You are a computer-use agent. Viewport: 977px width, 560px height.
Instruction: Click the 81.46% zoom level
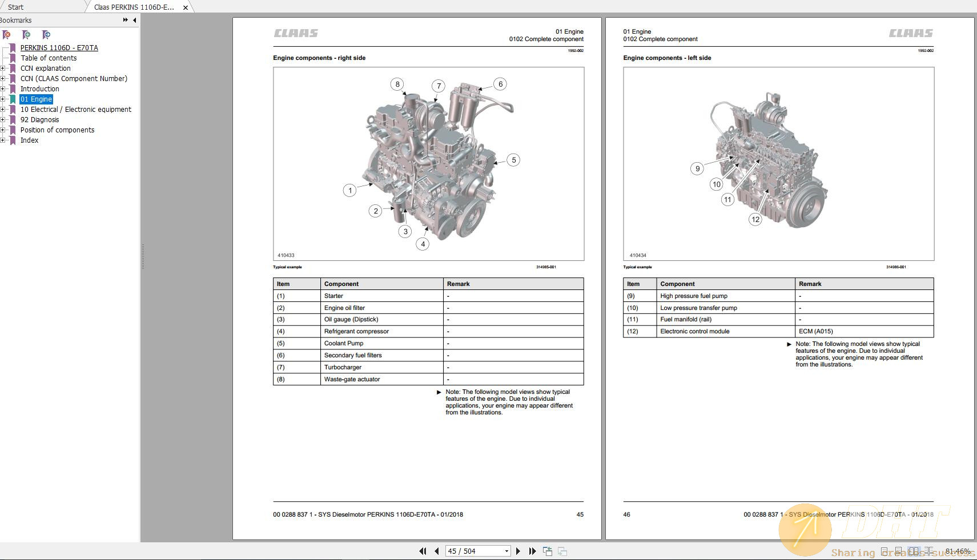tap(958, 551)
